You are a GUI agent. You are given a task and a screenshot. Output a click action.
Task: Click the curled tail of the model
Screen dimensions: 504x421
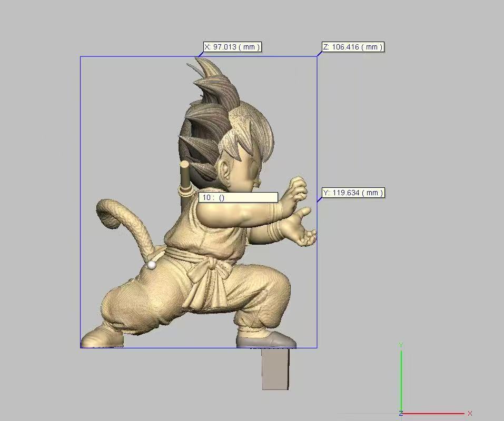pyautogui.click(x=121, y=216)
